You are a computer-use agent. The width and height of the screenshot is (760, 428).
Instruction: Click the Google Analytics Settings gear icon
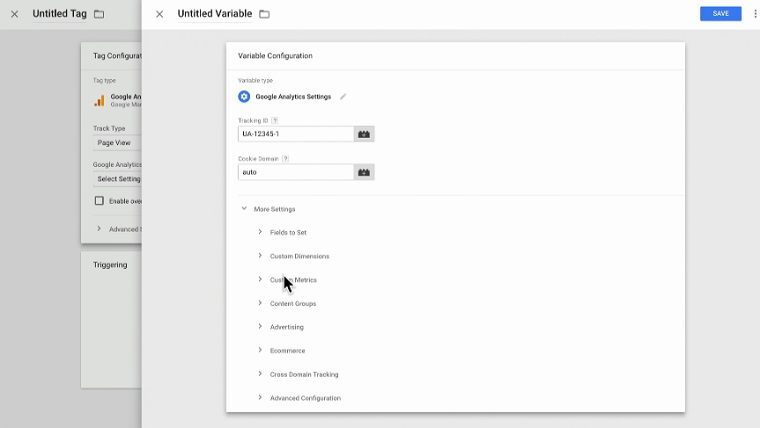[x=244, y=97]
